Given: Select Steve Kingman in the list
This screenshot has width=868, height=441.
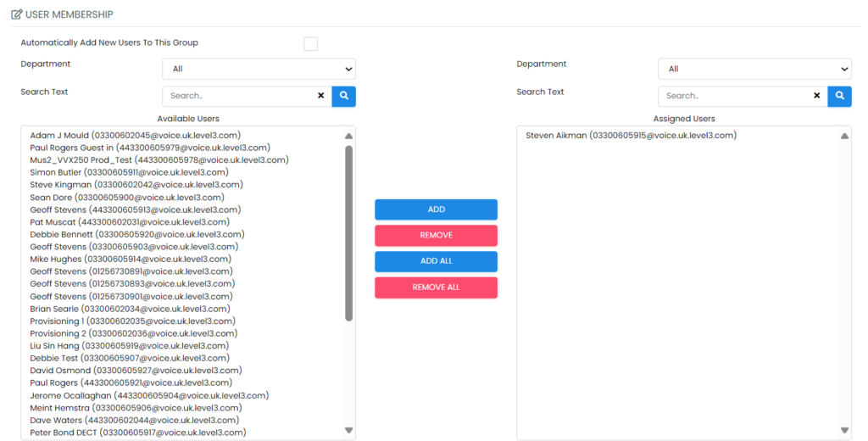Looking at the screenshot, I should pos(136,185).
